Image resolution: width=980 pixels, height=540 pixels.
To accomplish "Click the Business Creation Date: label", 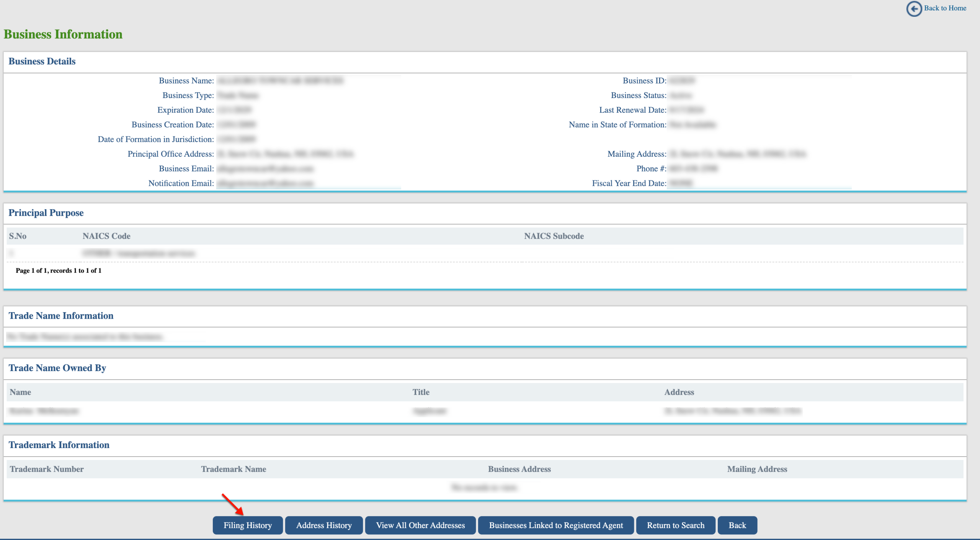I will click(x=173, y=124).
